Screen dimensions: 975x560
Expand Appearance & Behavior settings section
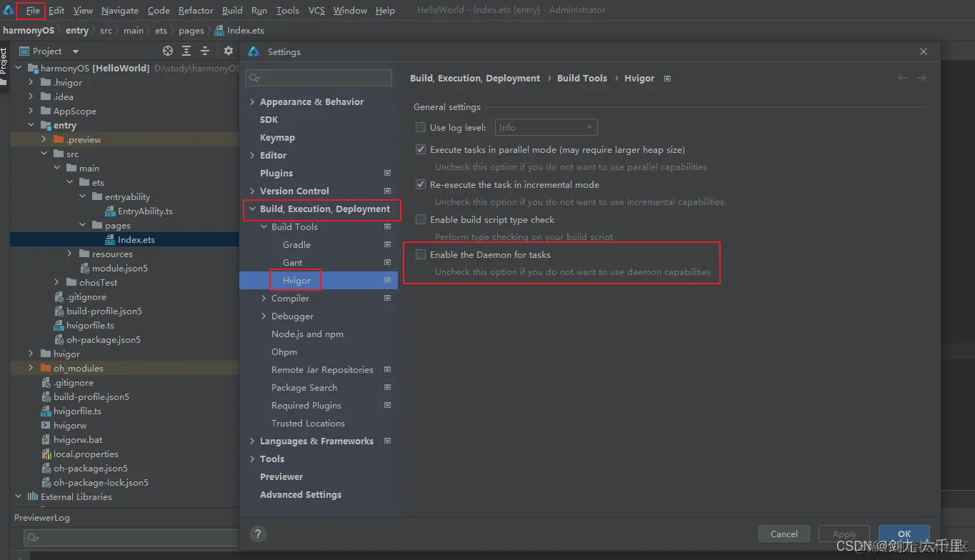click(252, 101)
